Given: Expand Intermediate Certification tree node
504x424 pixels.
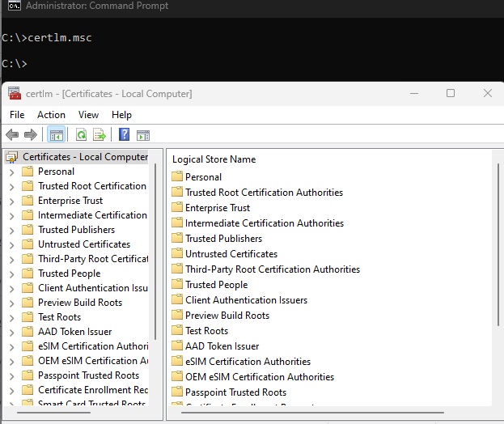Looking at the screenshot, I should 12,216.
